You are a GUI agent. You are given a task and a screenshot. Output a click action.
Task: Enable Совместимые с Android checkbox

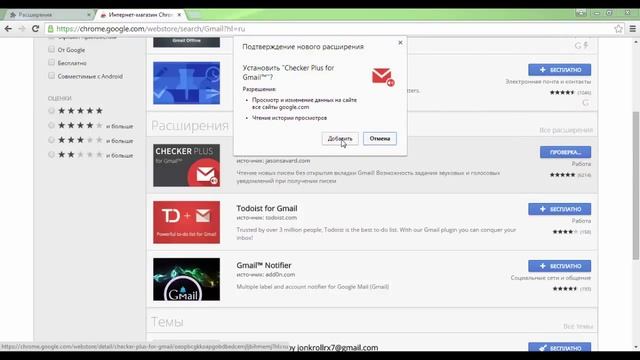pos(51,76)
